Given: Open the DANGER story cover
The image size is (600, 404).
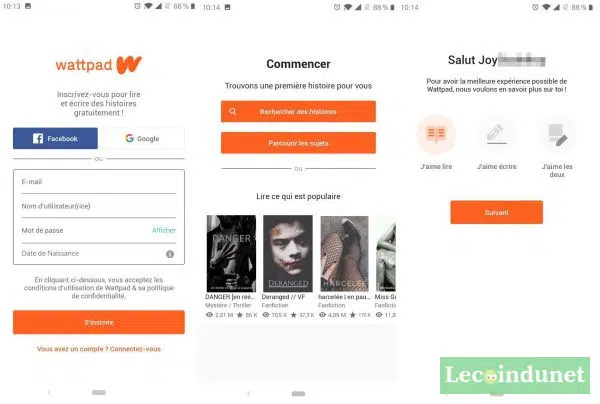Looking at the screenshot, I should click(x=231, y=253).
